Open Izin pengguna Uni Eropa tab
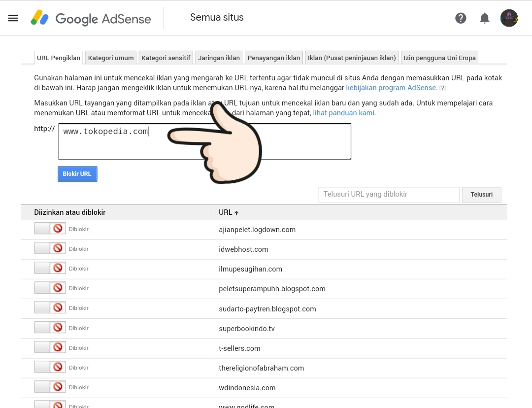Viewport: 532px width, 408px height. (x=439, y=58)
